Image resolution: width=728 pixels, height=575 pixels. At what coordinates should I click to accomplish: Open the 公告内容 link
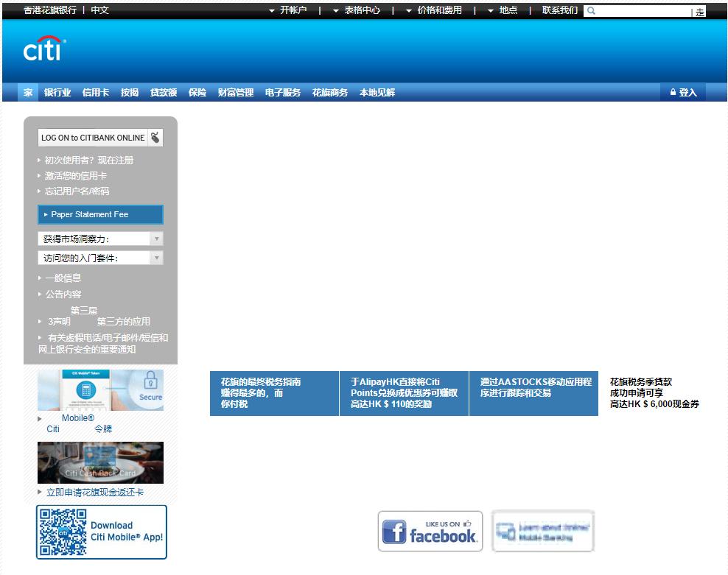(x=63, y=294)
